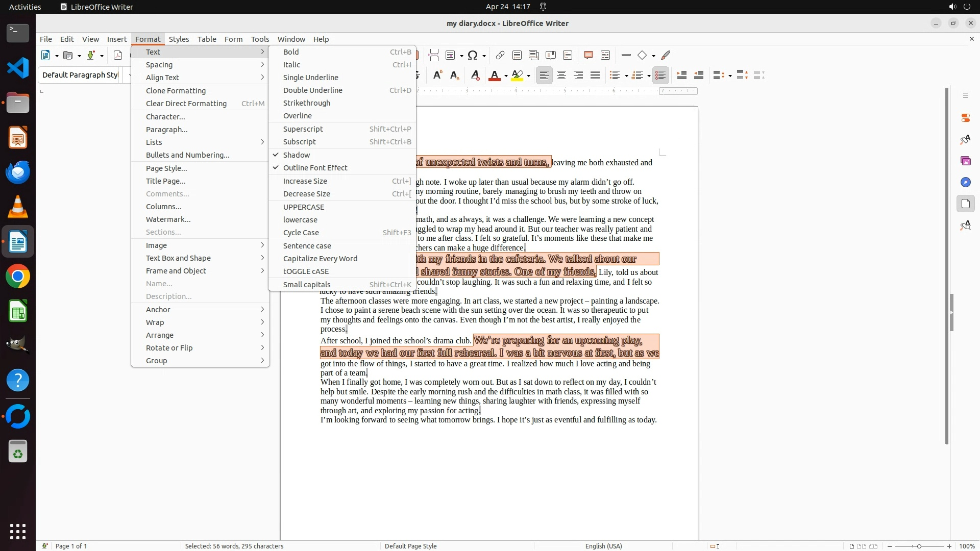Open the font color dropdown arrow

click(x=506, y=76)
